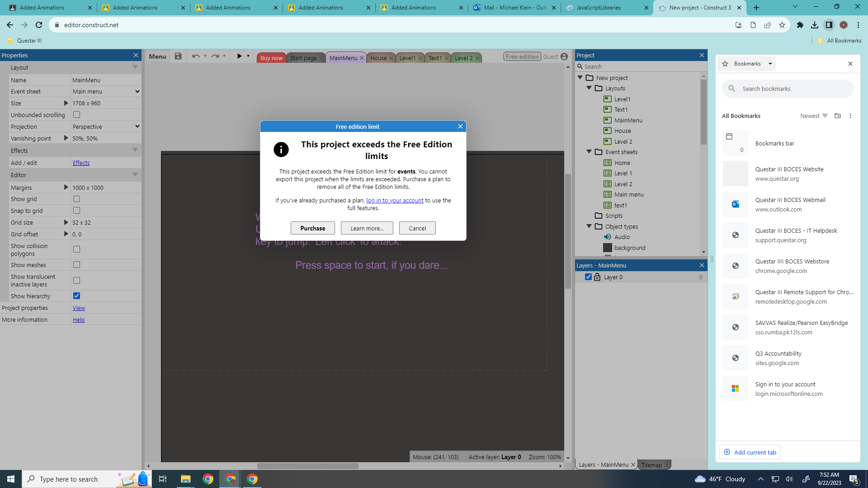
Task: Enable the Show grid checkbox
Action: [77, 199]
